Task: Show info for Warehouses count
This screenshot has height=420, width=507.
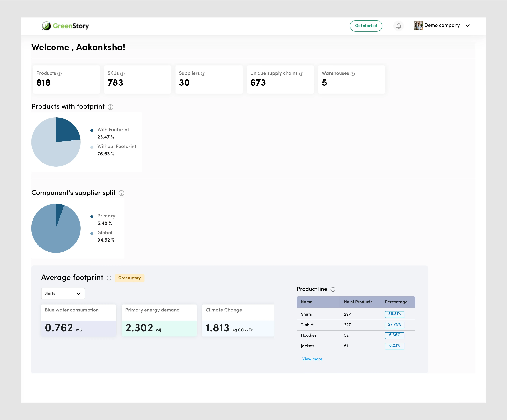Action: click(x=353, y=74)
